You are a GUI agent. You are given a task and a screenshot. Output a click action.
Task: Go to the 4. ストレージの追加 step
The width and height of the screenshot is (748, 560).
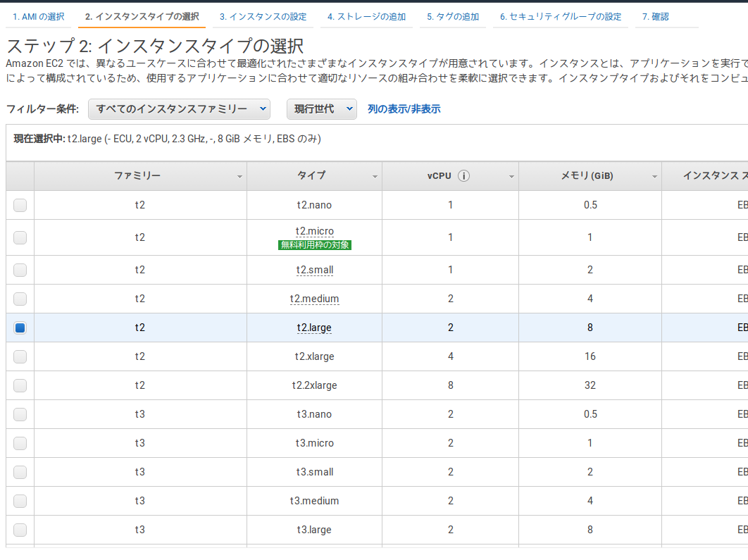tap(366, 14)
